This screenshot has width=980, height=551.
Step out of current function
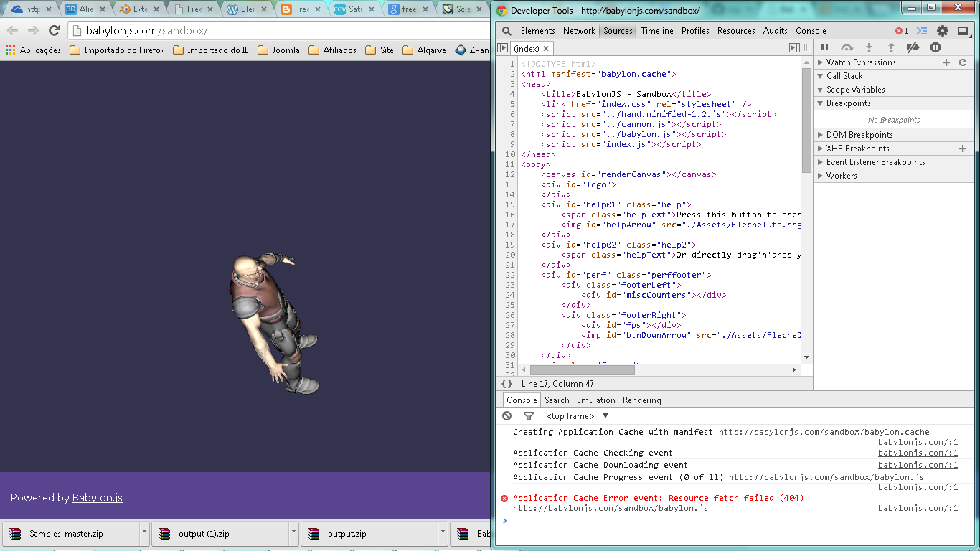(x=891, y=47)
